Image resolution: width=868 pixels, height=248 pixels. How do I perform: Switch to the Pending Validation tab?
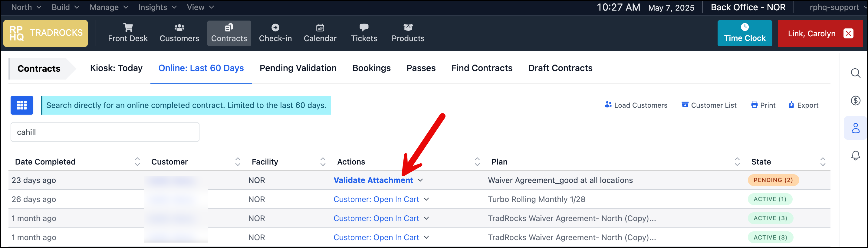(x=298, y=68)
